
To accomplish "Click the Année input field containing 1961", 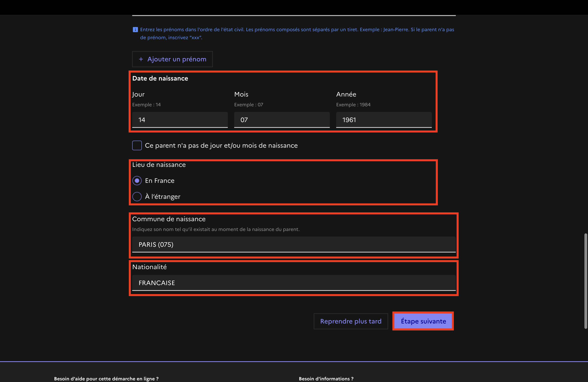I will 384,120.
